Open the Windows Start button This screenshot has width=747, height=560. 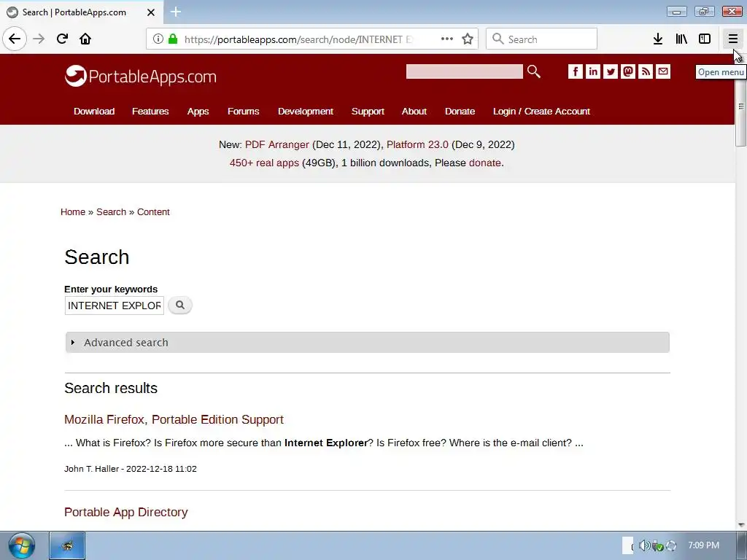point(21,545)
